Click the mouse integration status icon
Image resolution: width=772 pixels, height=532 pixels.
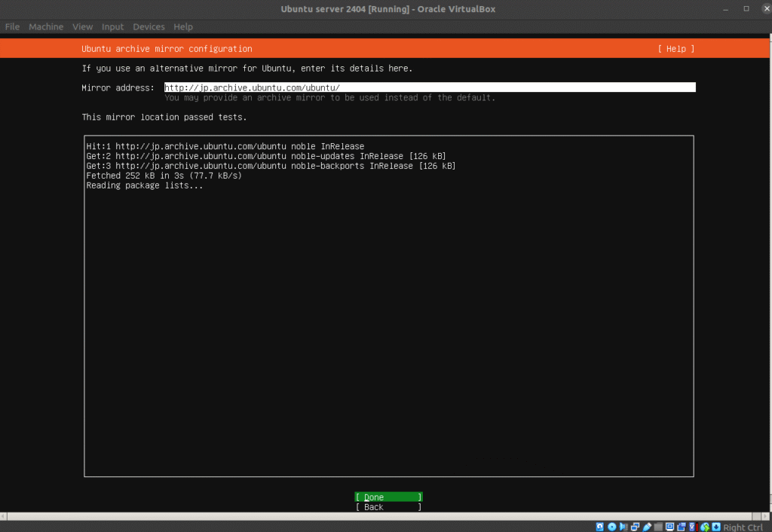tap(705, 526)
